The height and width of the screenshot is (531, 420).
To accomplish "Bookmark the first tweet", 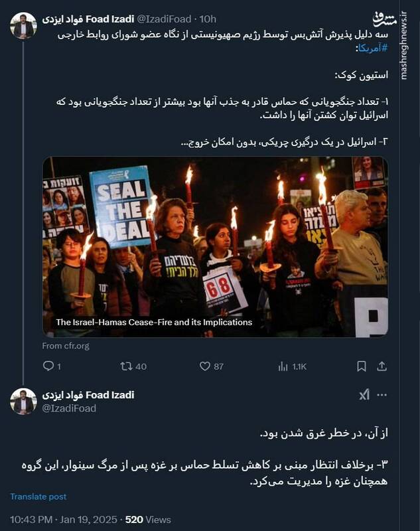I will pos(362,366).
